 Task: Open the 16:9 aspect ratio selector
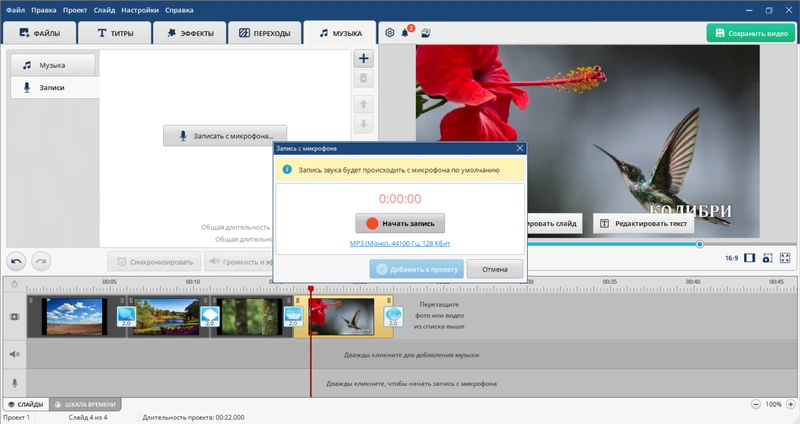click(731, 259)
